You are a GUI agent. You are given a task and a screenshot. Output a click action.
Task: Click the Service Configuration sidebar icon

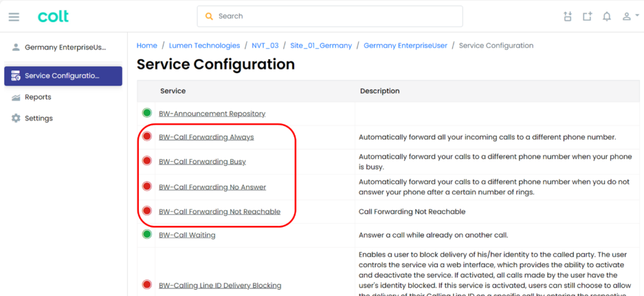pos(16,76)
